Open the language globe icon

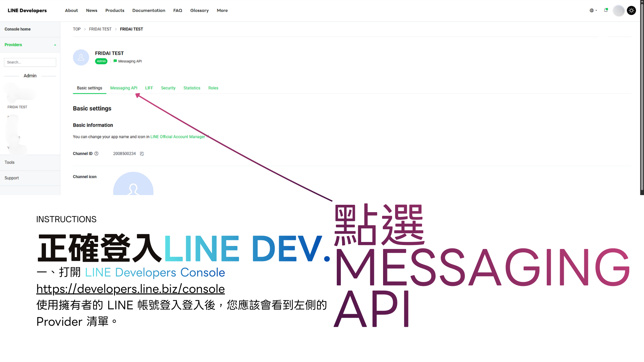coord(591,10)
